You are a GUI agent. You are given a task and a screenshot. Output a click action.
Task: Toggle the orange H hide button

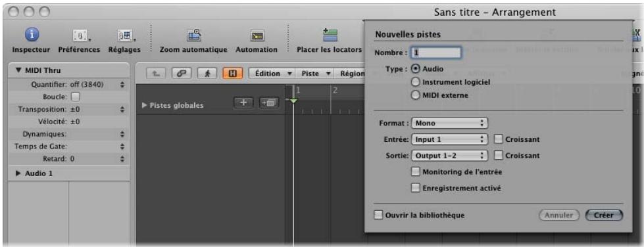232,74
